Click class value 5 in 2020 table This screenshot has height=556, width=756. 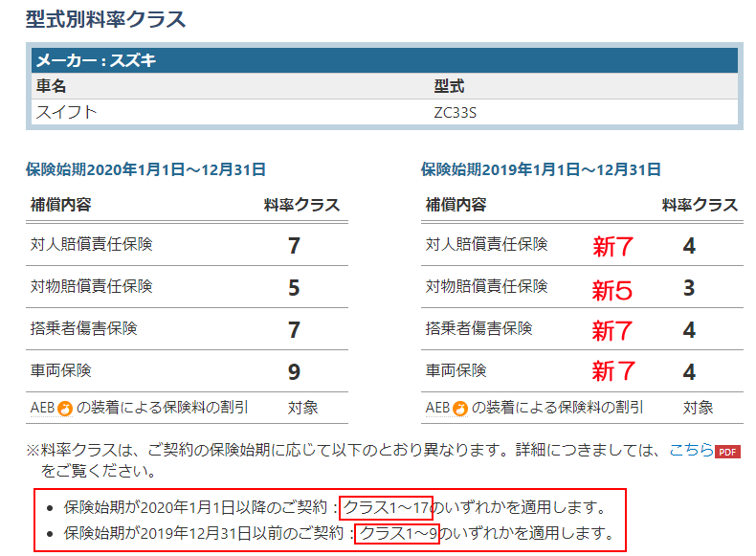(x=294, y=288)
